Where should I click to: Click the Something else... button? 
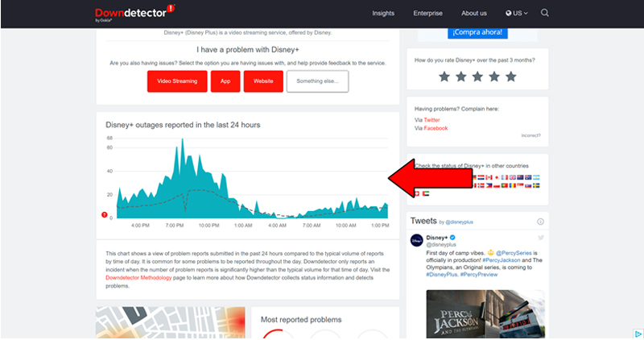pos(317,81)
